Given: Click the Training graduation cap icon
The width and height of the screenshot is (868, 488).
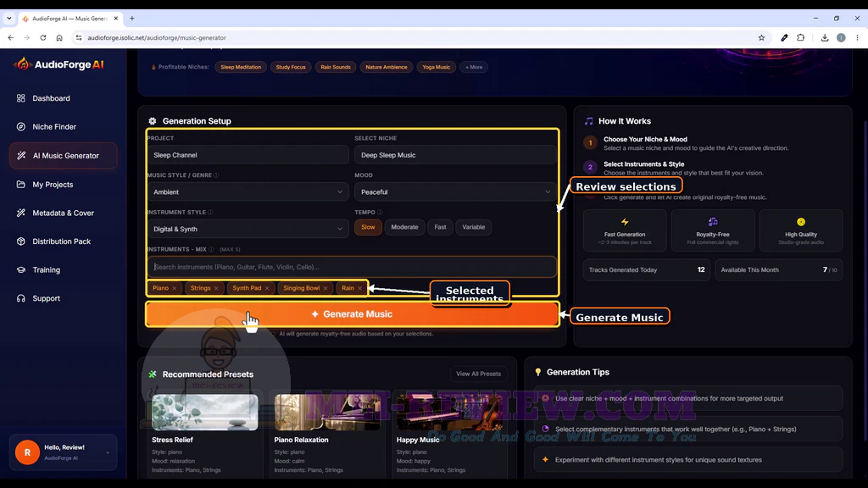Looking at the screenshot, I should [x=21, y=270].
